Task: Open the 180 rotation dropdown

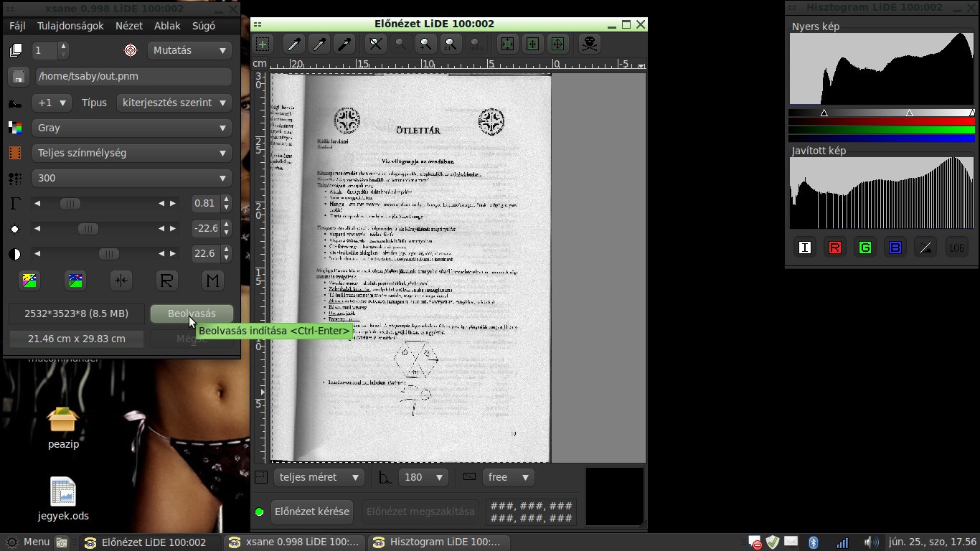Action: (423, 477)
